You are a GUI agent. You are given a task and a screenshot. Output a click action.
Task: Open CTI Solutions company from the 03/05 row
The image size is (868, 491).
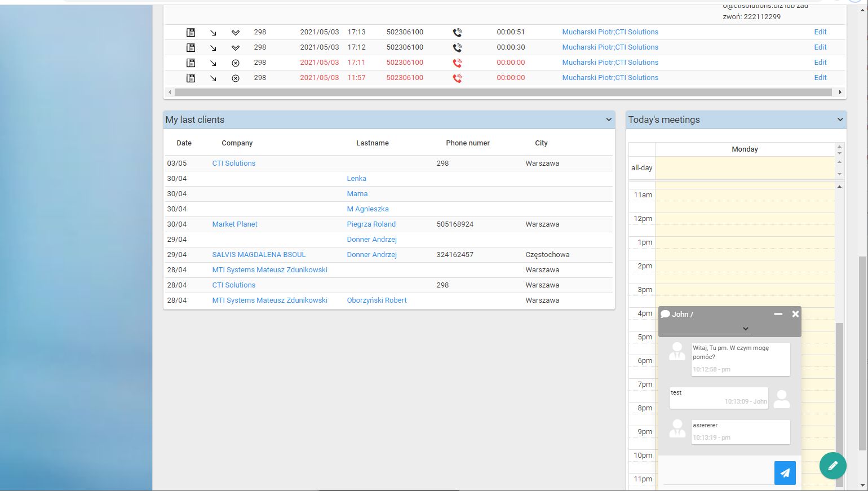[233, 163]
